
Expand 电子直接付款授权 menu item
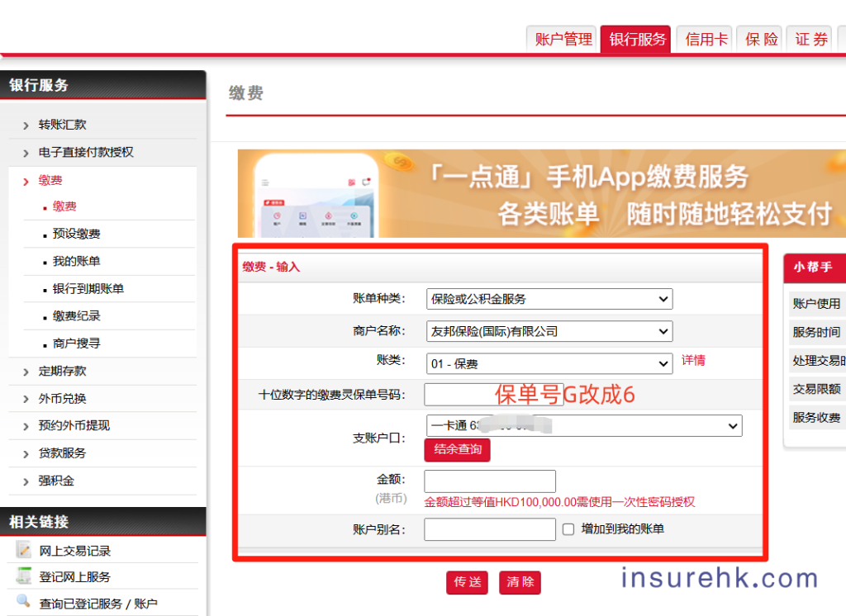pyautogui.click(x=86, y=153)
